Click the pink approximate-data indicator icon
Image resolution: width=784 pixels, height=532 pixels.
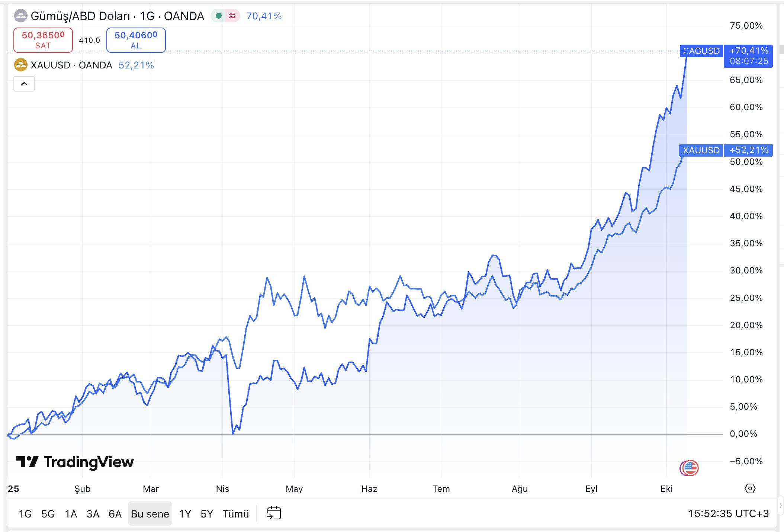pos(232,16)
